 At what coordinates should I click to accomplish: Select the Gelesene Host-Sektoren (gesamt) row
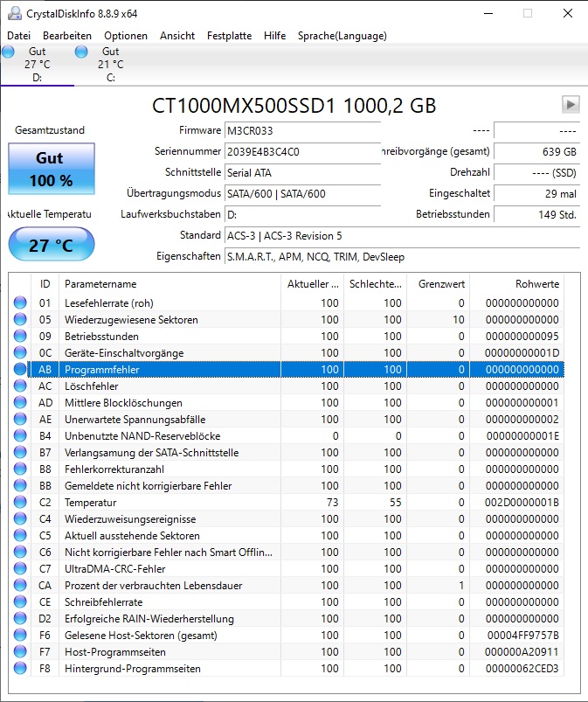click(288, 636)
